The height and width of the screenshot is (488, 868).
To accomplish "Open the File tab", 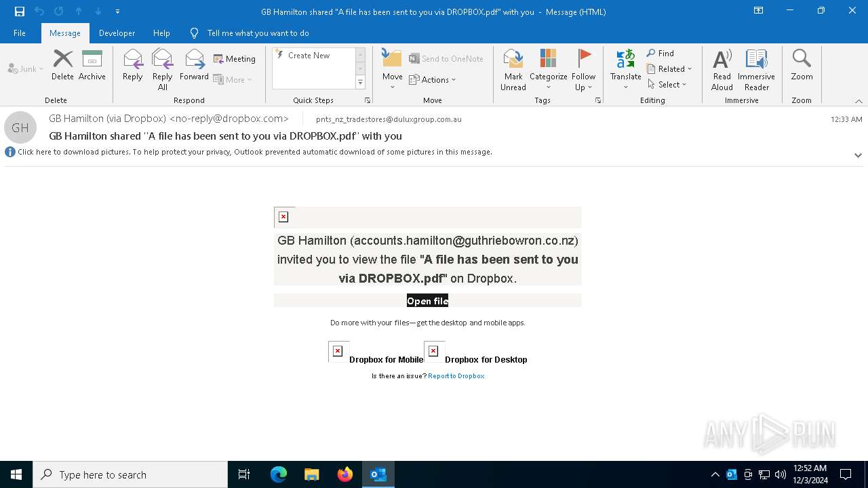I will click(x=20, y=33).
